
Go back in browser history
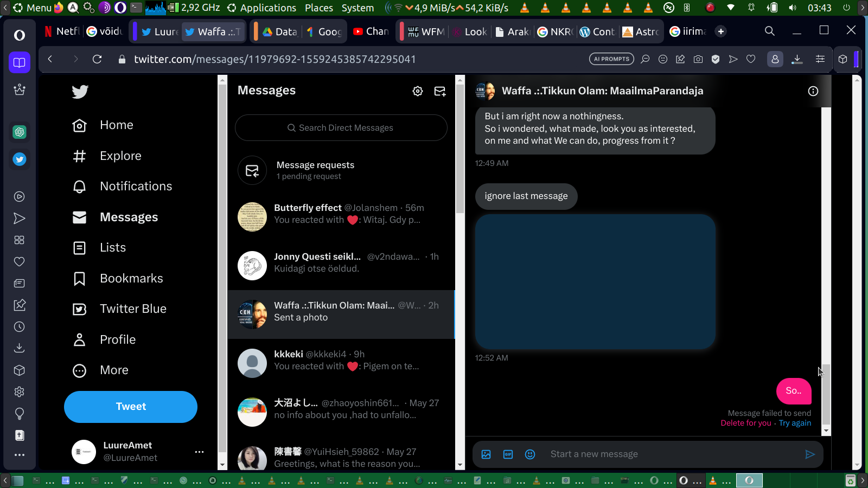click(x=50, y=59)
